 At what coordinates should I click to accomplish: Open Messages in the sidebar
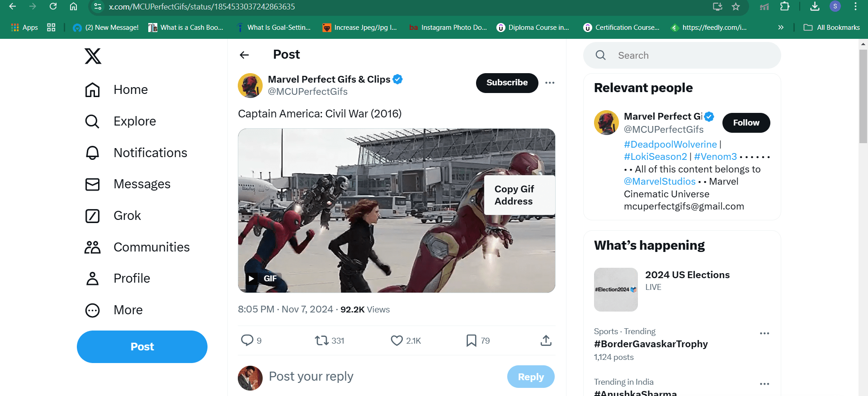point(127,184)
